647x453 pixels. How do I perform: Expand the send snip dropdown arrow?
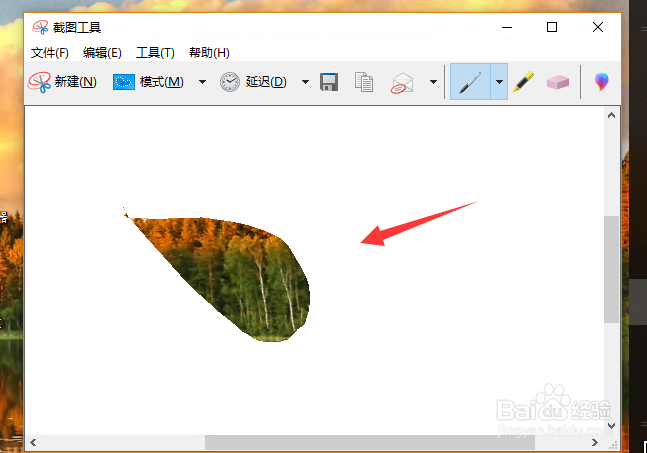[x=433, y=82]
